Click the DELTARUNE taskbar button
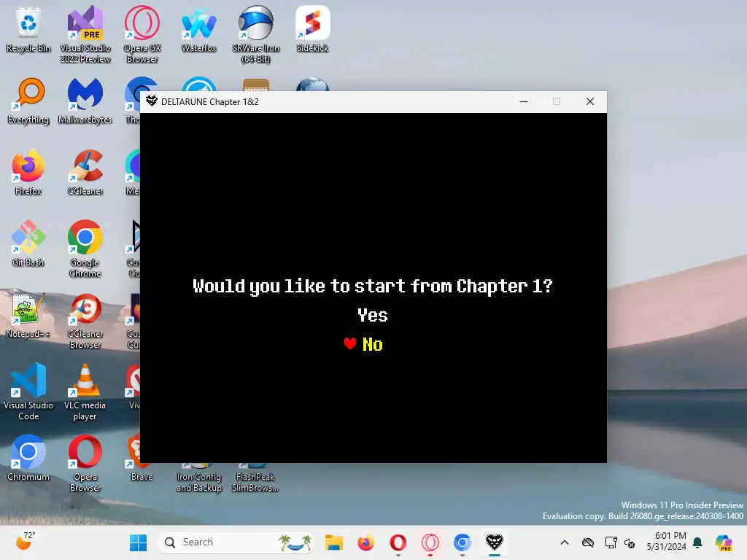 point(494,542)
